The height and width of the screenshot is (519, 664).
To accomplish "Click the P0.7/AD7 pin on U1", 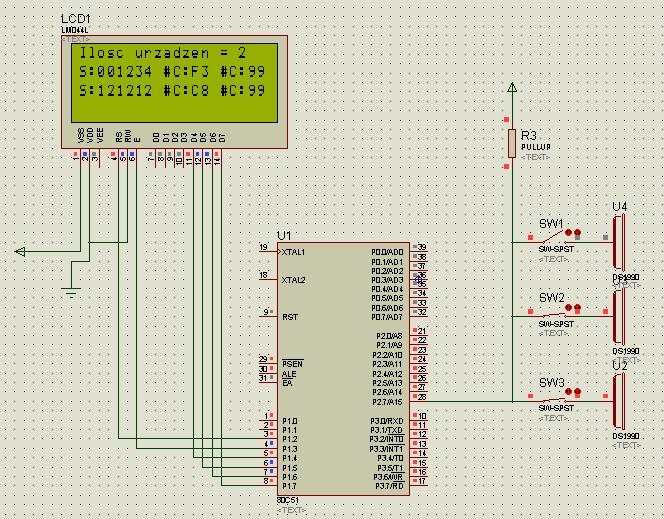I will coord(387,317).
